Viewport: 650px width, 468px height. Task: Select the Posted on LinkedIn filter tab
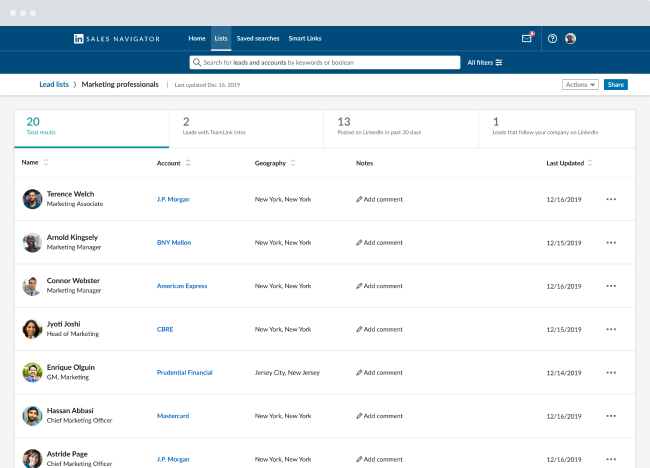[401, 128]
